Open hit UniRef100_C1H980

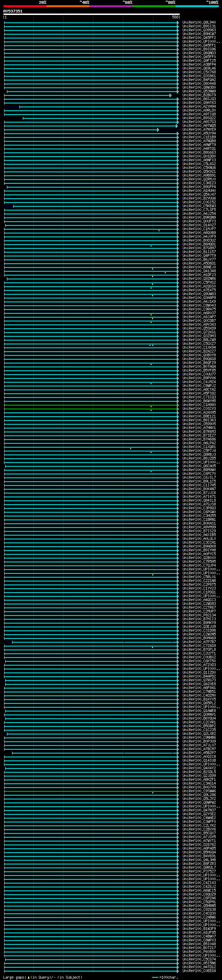pyautogui.click(x=199, y=405)
